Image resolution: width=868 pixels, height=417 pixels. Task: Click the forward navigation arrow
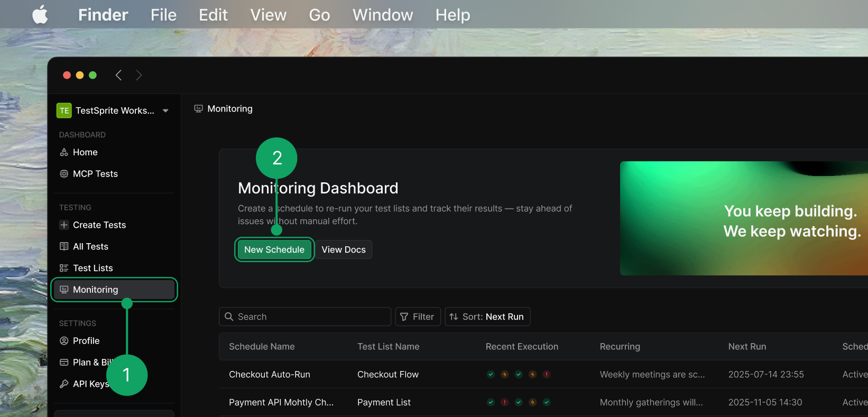pyautogui.click(x=139, y=75)
